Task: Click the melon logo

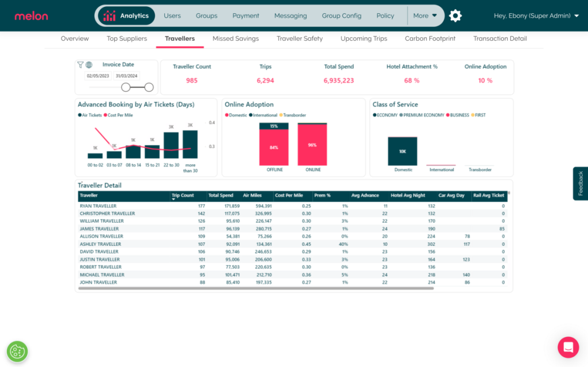Action: (31, 16)
